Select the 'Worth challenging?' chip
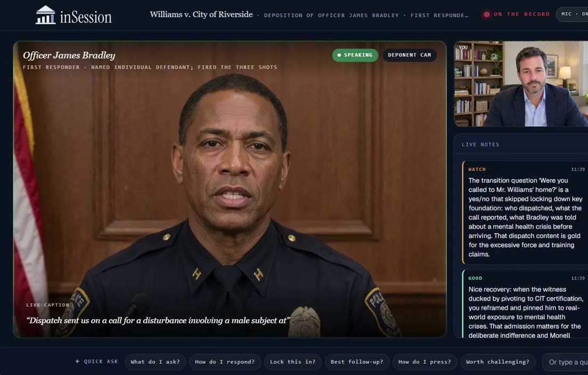588x375 pixels. pyautogui.click(x=497, y=362)
